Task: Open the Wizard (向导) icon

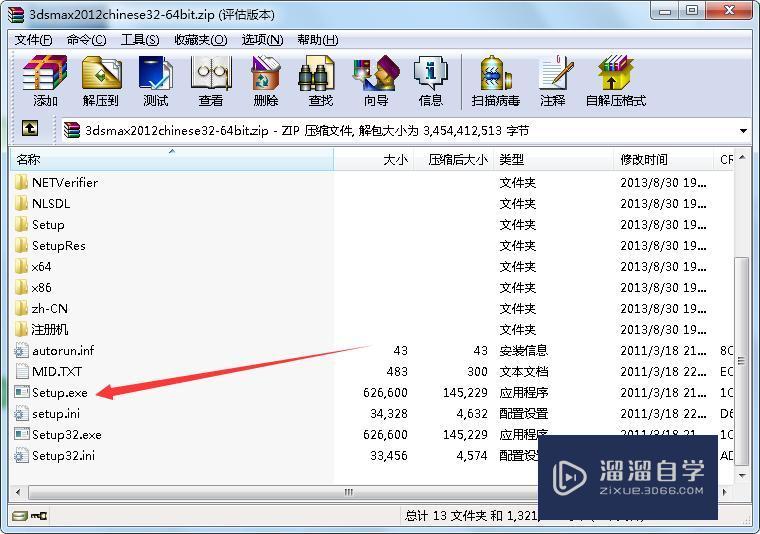Action: [376, 80]
